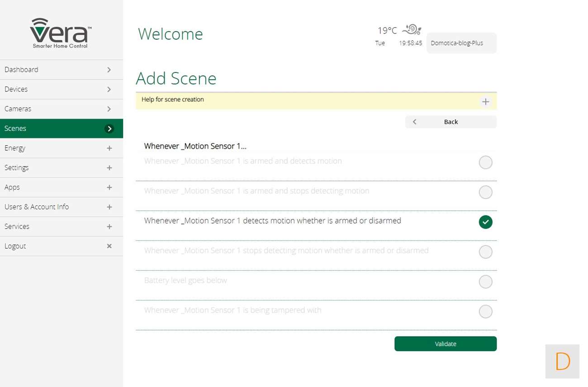The image size is (588, 387).
Task: Expand the Energy menu section
Action: coord(109,148)
